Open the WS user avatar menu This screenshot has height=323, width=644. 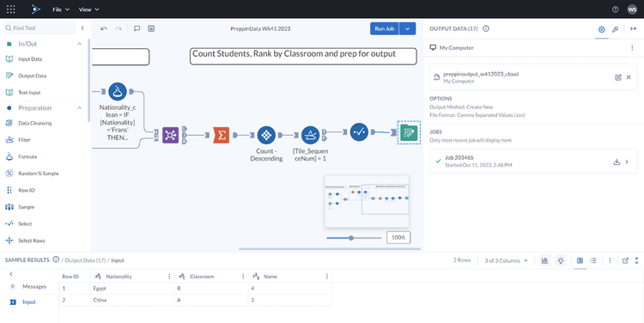(x=632, y=9)
